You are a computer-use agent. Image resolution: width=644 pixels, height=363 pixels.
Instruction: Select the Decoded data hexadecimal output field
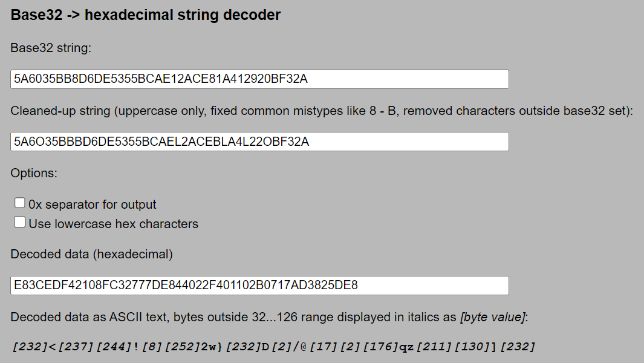259,286
